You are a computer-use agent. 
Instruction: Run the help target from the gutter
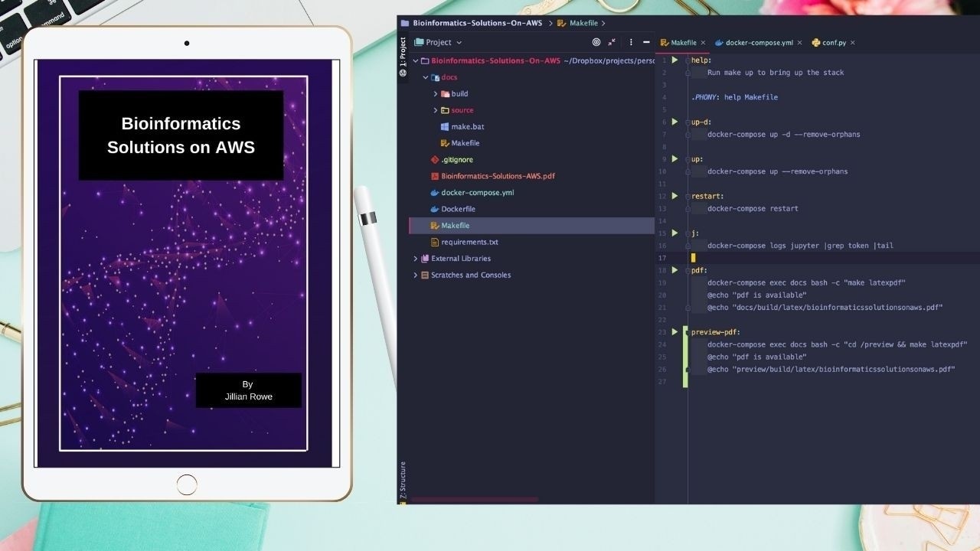click(675, 60)
